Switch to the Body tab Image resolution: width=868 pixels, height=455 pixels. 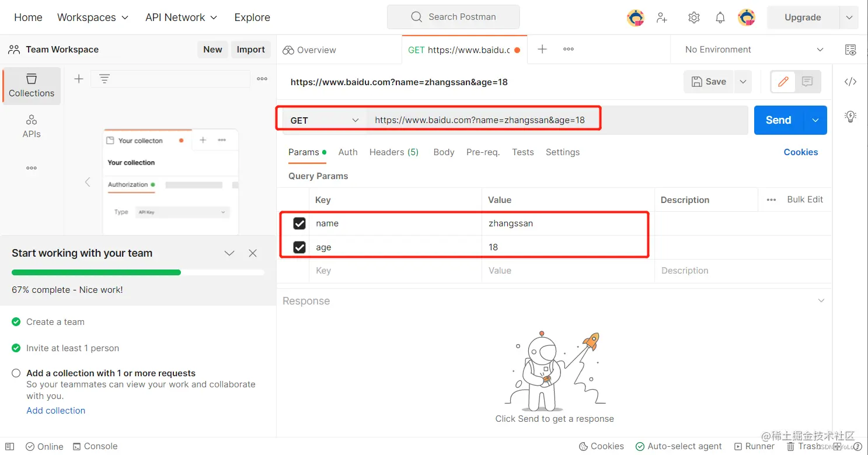pyautogui.click(x=444, y=152)
